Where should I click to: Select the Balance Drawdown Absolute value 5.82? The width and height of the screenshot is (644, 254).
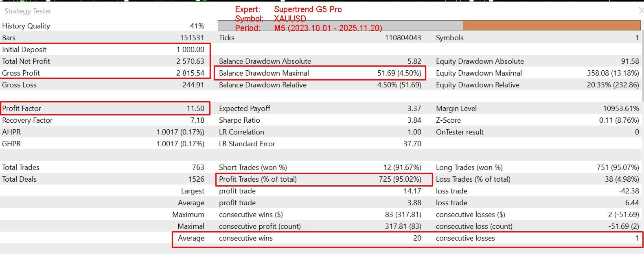[x=414, y=61]
